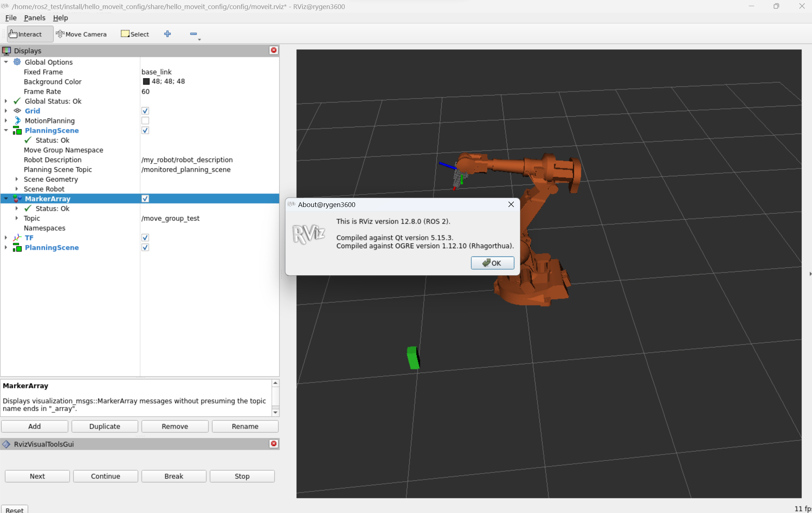Viewport: 812px width, 513px height.
Task: Enable the MotionPlanning display checkbox
Action: [145, 121]
